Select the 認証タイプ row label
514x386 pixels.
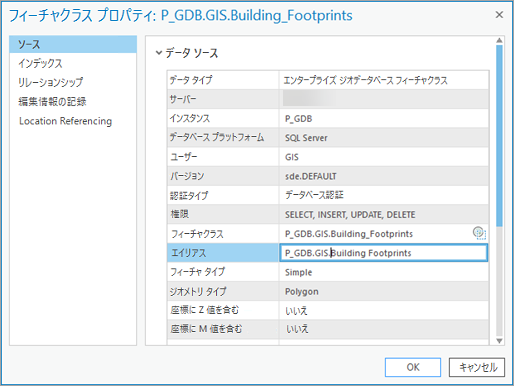[189, 195]
